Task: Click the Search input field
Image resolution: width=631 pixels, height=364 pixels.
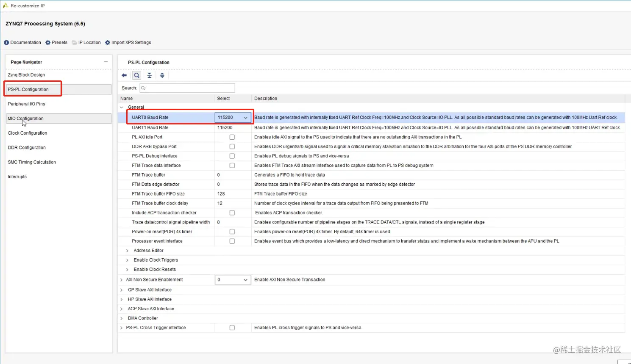Action: 187,88
